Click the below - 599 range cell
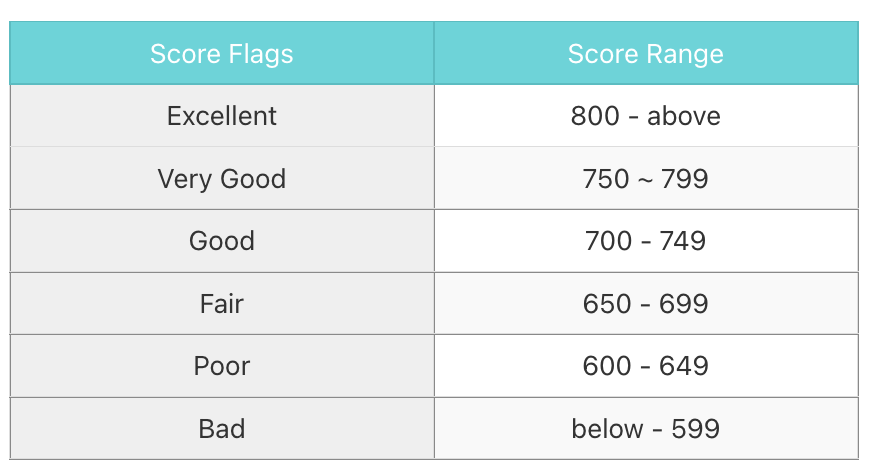 [x=646, y=428]
